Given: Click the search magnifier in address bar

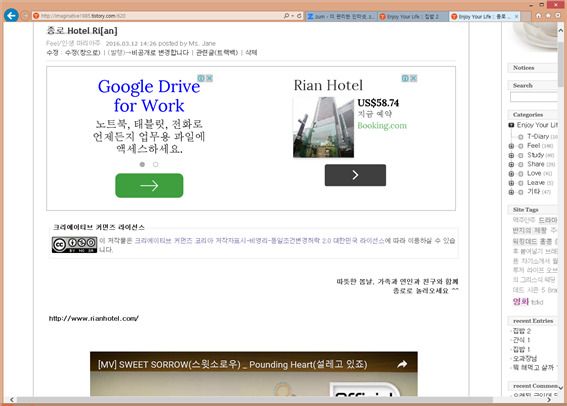Looking at the screenshot, I should coord(286,16).
